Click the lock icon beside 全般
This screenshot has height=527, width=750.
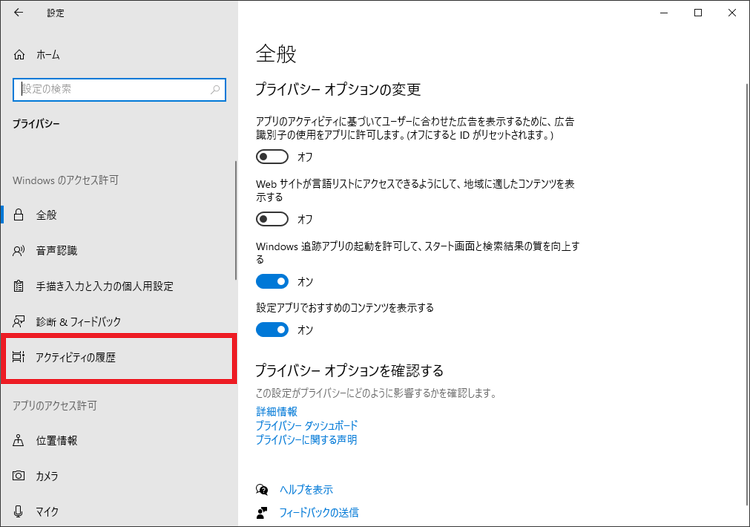pyautogui.click(x=19, y=215)
